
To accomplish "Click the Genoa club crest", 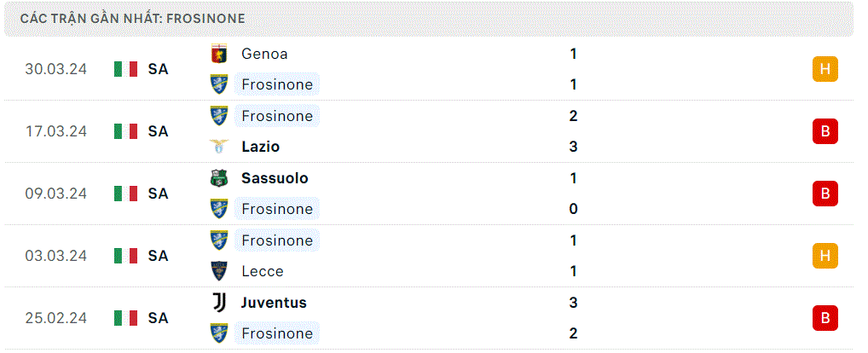I will click(219, 54).
